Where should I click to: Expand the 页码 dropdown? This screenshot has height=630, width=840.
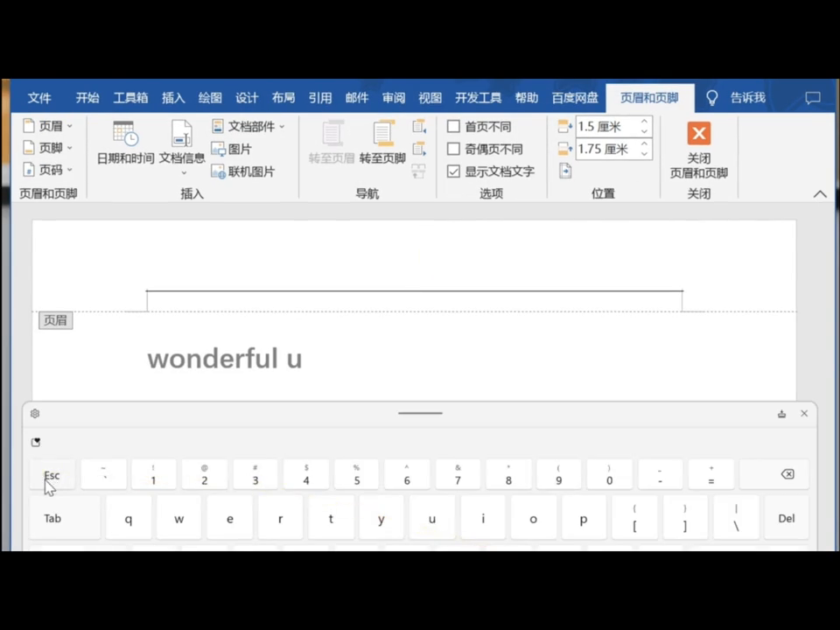[x=47, y=169]
